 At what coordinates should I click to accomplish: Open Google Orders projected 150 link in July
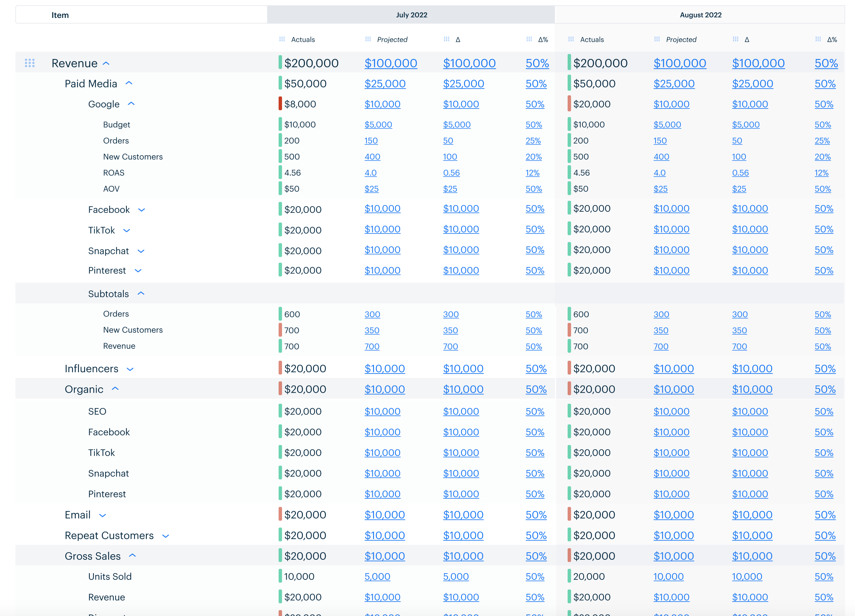tap(371, 140)
